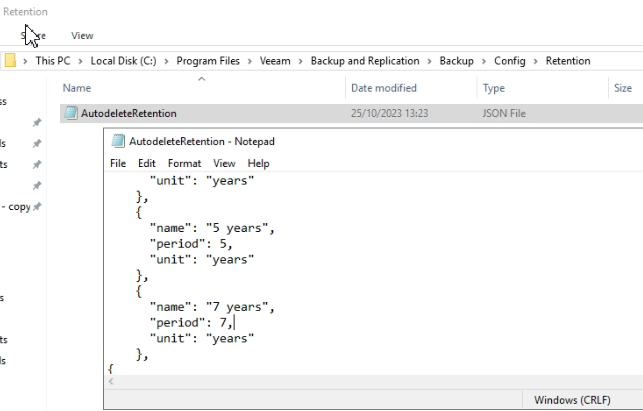Click the AutodeleteRetention JSON file icon
Screen dimensions: 643x411
click(71, 113)
